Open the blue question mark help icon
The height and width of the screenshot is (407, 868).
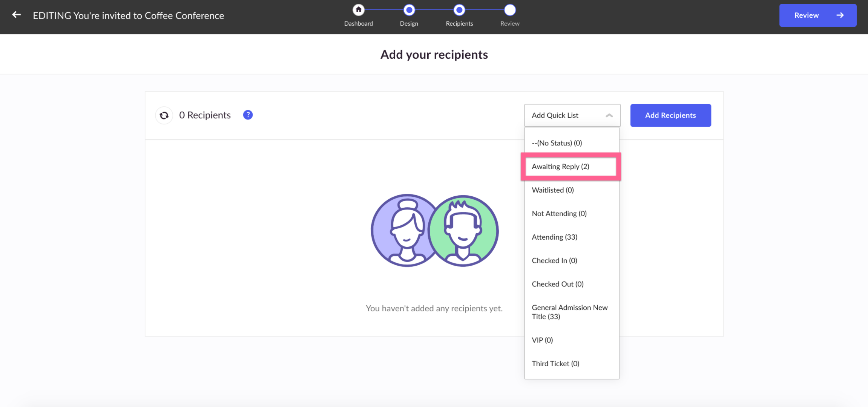click(x=248, y=115)
